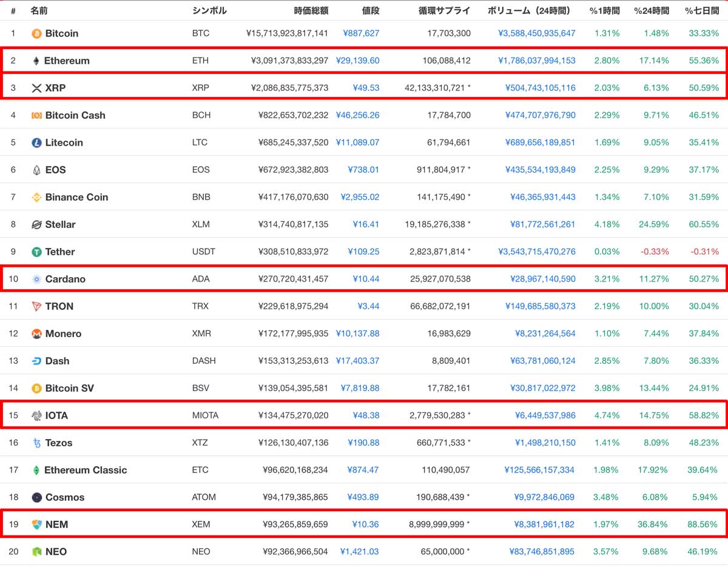Sort table by 名前 column header
This screenshot has height=567, width=728.
click(x=39, y=11)
